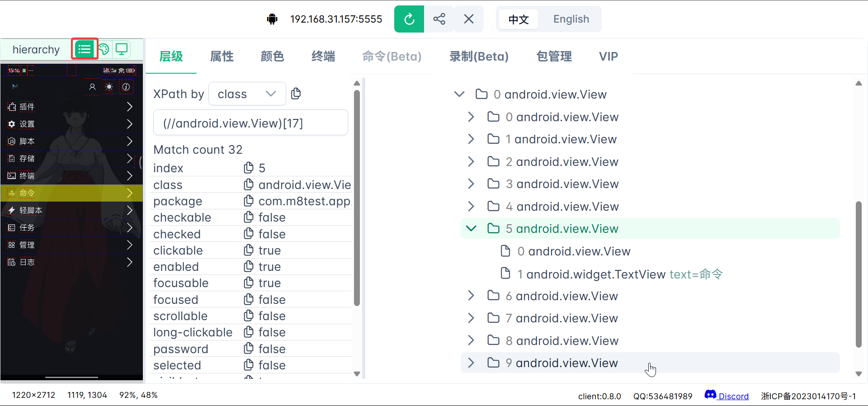The image size is (868, 406).
Task: Select the hierarchy list view icon
Action: (85, 49)
